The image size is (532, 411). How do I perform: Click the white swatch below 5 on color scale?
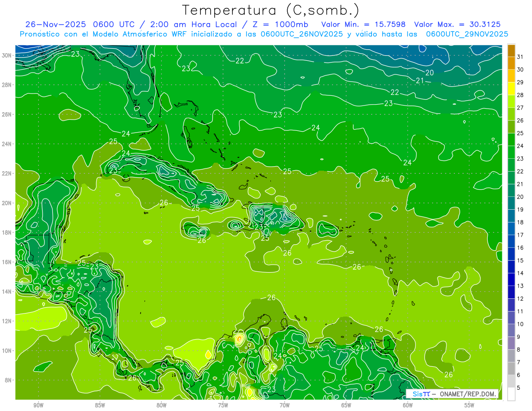[x=511, y=394]
